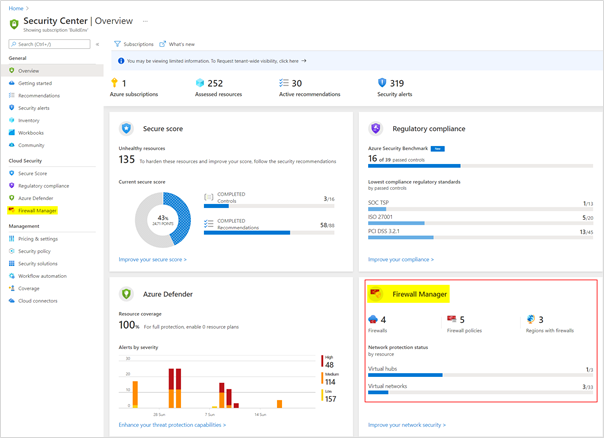Click the Regulatory compliance tile icon
Image resolution: width=604 pixels, height=438 pixels.
pyautogui.click(x=376, y=128)
